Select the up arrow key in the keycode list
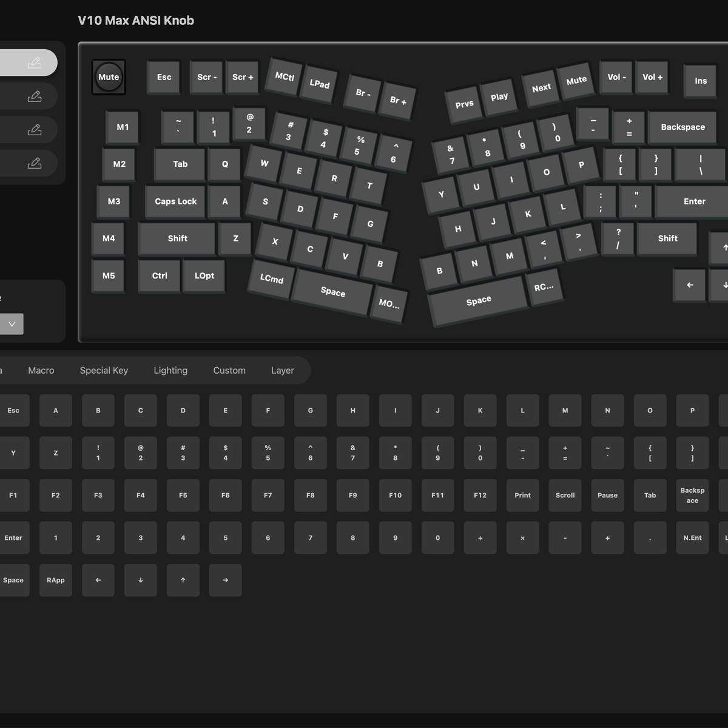The width and height of the screenshot is (728, 728). pos(183,580)
